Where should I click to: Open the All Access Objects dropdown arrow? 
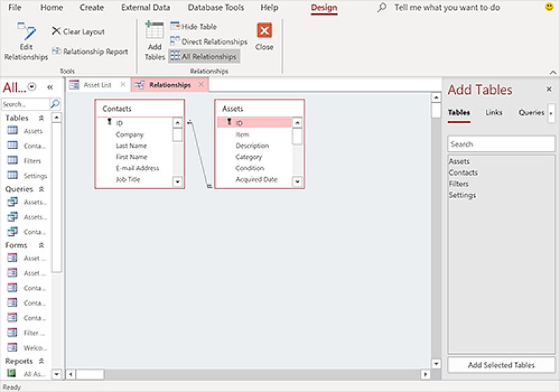pos(32,87)
